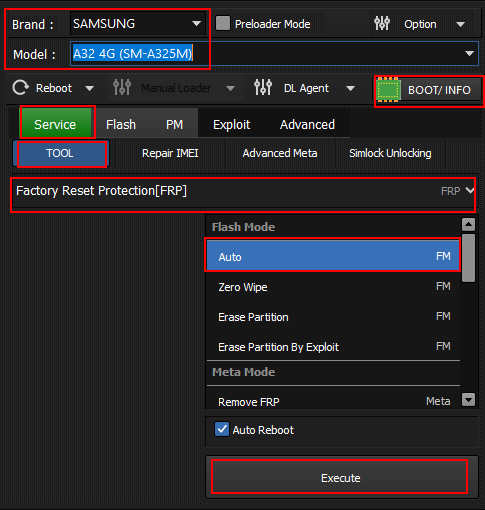Collapse the Factory Reset Protection FRP chevron
Image resolution: width=485 pixels, height=510 pixels.
[x=469, y=190]
